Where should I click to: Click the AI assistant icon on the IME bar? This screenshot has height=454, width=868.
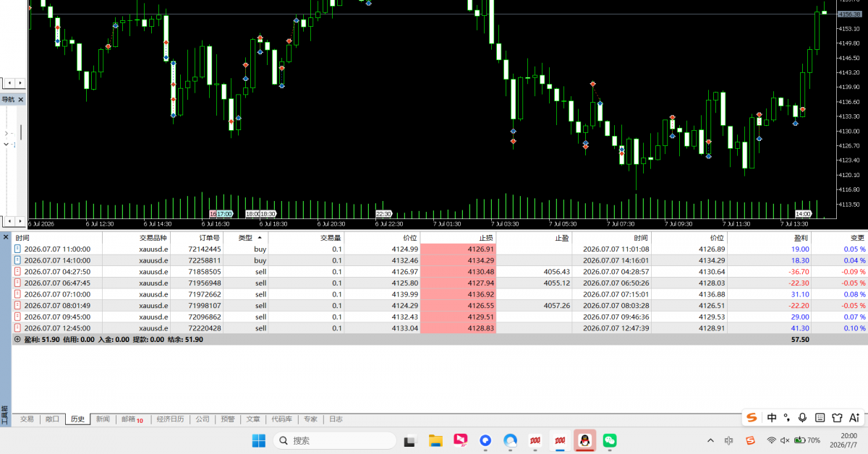854,417
